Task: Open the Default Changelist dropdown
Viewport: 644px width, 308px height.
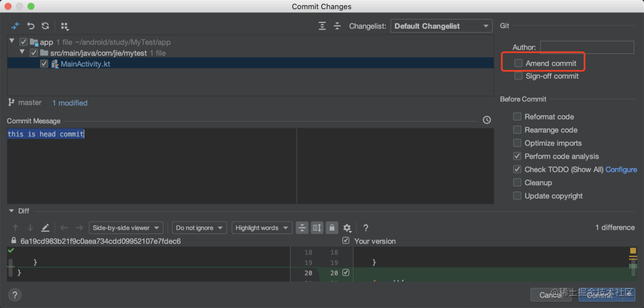Action: (x=441, y=26)
